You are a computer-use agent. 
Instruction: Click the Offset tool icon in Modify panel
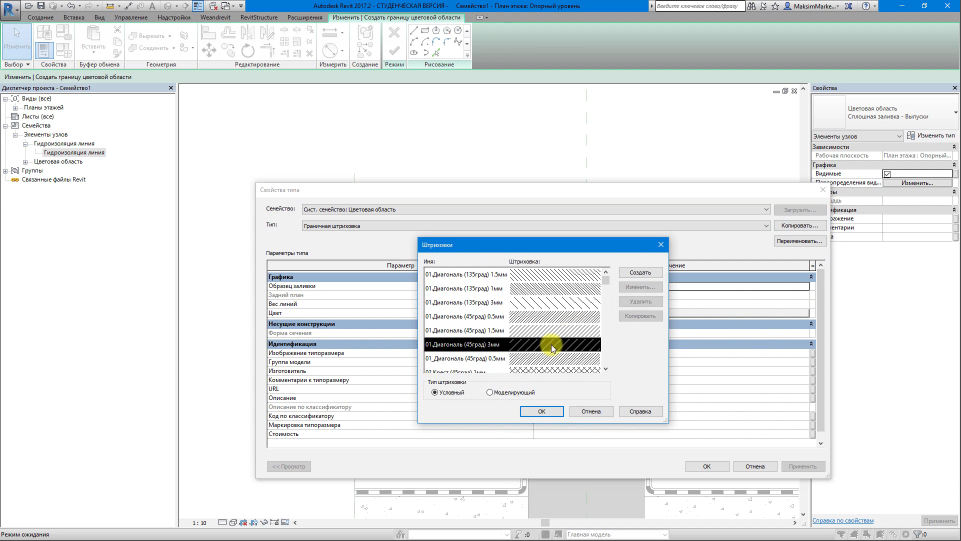[x=228, y=32]
